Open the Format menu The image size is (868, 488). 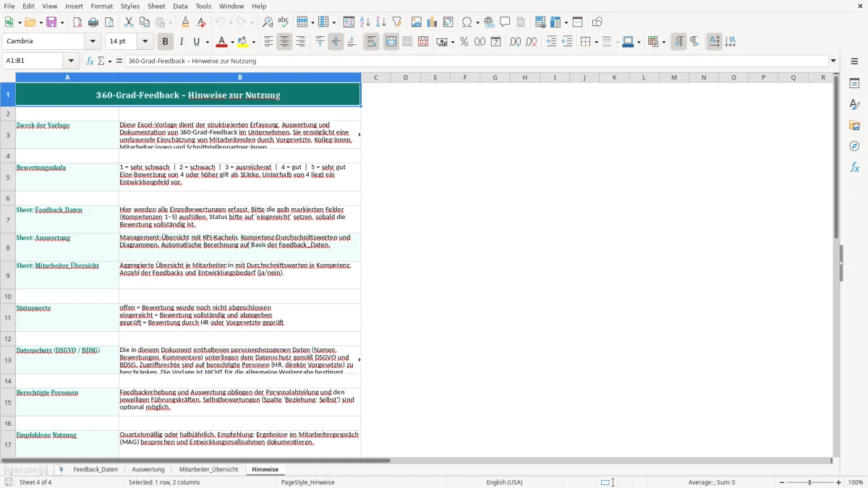(x=102, y=6)
